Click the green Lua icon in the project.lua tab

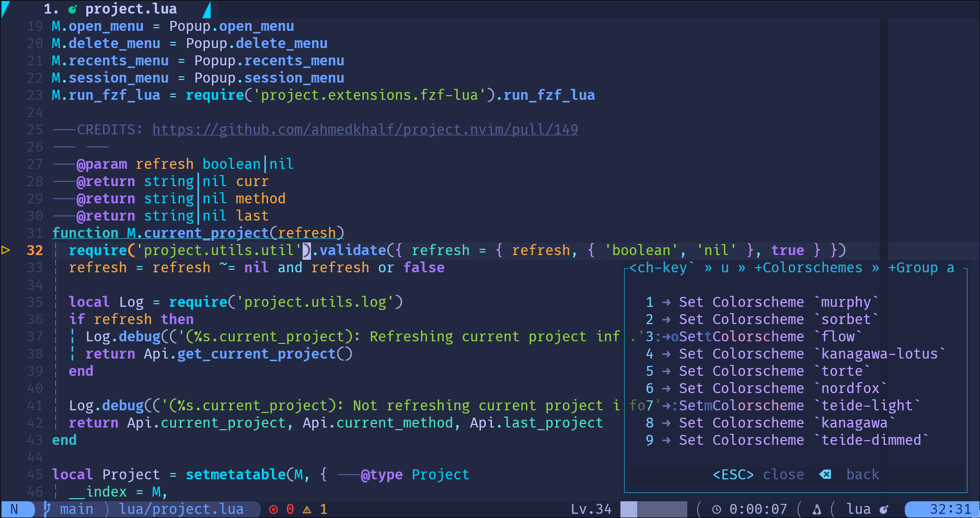click(x=73, y=8)
